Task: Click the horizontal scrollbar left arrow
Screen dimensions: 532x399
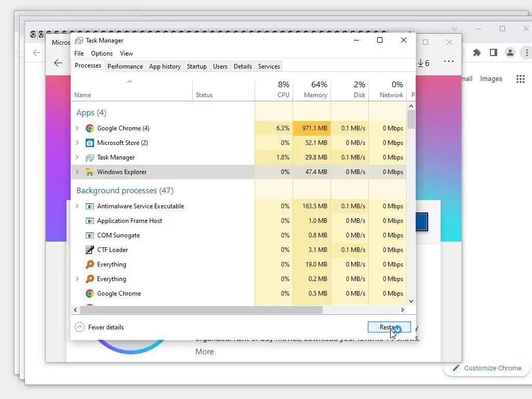Action: coord(75,310)
